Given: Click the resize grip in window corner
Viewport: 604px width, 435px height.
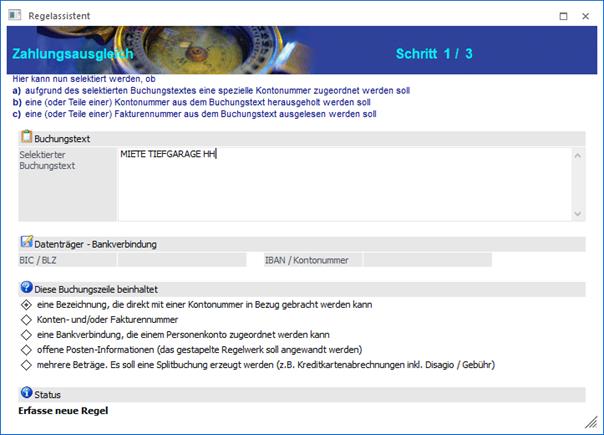Looking at the screenshot, I should (x=591, y=422).
